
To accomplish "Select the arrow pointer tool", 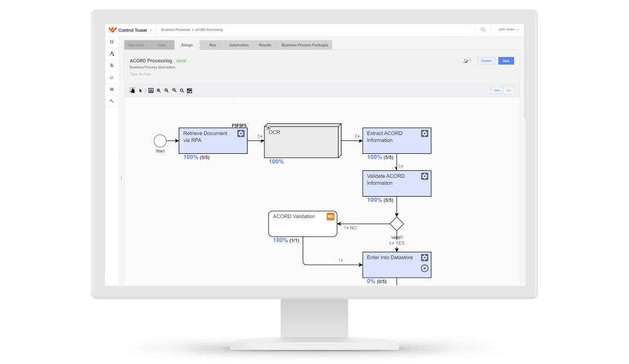I will [140, 91].
